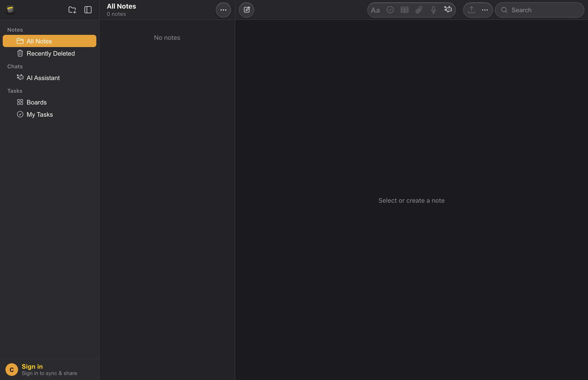Toggle the sidebar panel icon
This screenshot has height=380, width=588.
(x=88, y=10)
